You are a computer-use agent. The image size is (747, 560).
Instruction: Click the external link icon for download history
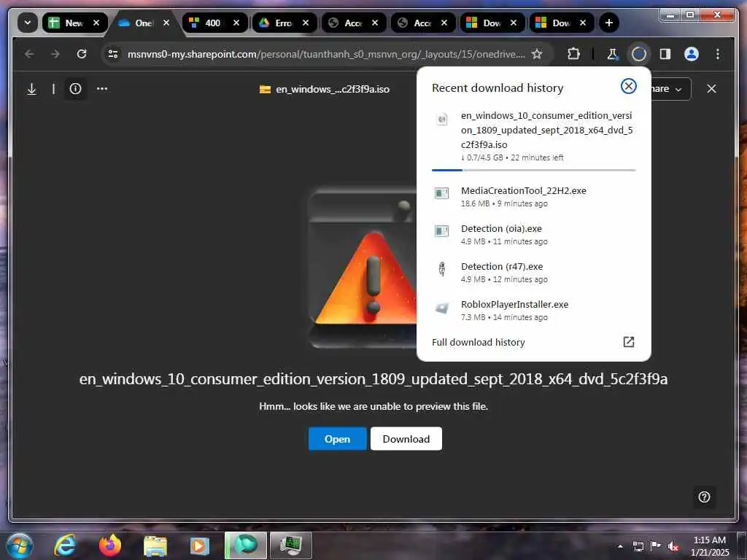[628, 342]
